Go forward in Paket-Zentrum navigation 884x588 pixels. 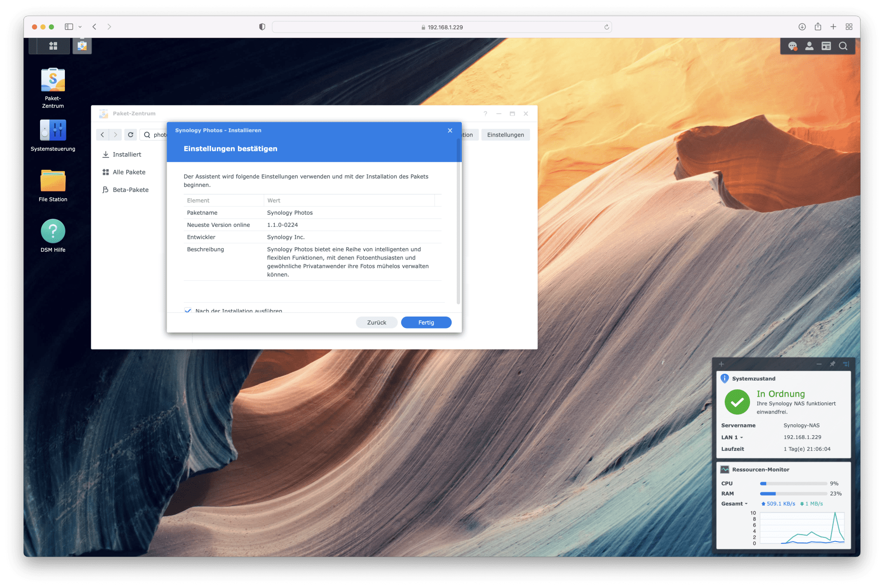pyautogui.click(x=116, y=135)
